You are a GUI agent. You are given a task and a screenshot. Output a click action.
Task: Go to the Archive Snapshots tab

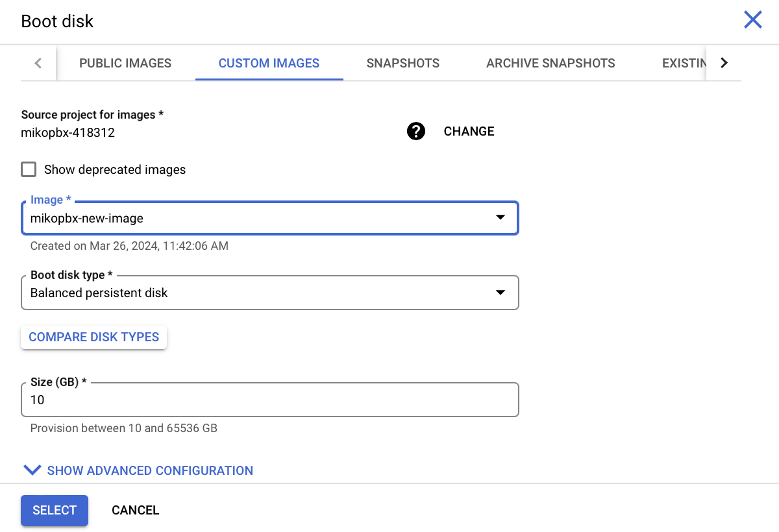pos(550,64)
